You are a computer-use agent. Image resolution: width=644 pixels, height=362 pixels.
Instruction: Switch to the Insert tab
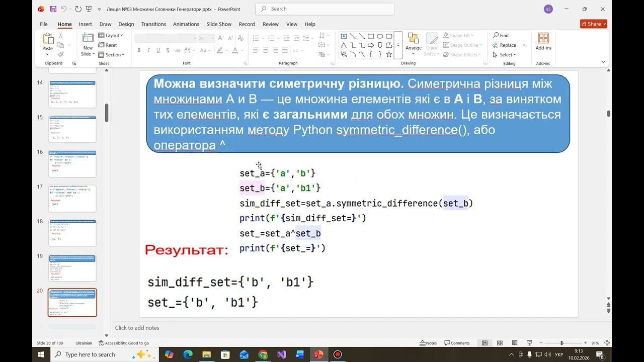point(86,24)
